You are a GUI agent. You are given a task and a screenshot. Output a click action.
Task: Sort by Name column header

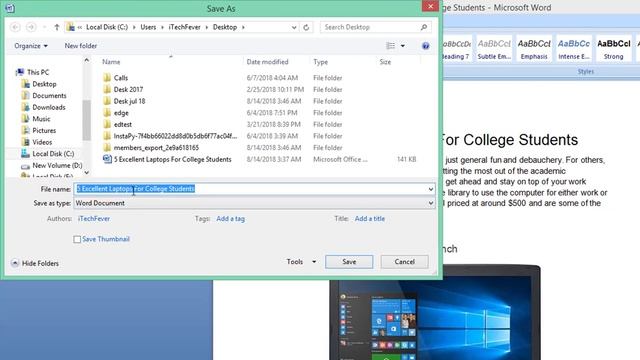click(x=111, y=62)
